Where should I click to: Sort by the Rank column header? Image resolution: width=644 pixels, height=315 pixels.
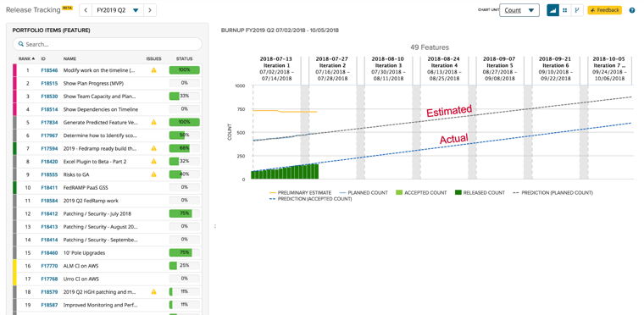pos(26,58)
